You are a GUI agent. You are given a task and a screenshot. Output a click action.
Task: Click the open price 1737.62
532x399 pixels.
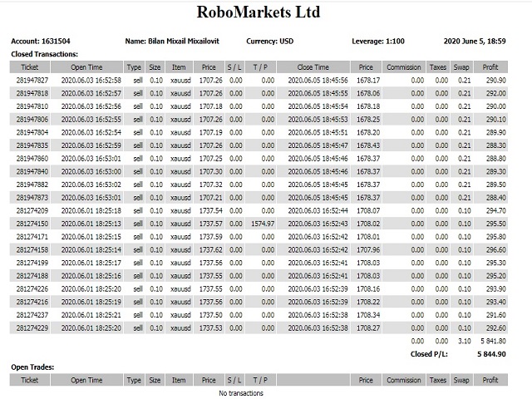(210, 249)
